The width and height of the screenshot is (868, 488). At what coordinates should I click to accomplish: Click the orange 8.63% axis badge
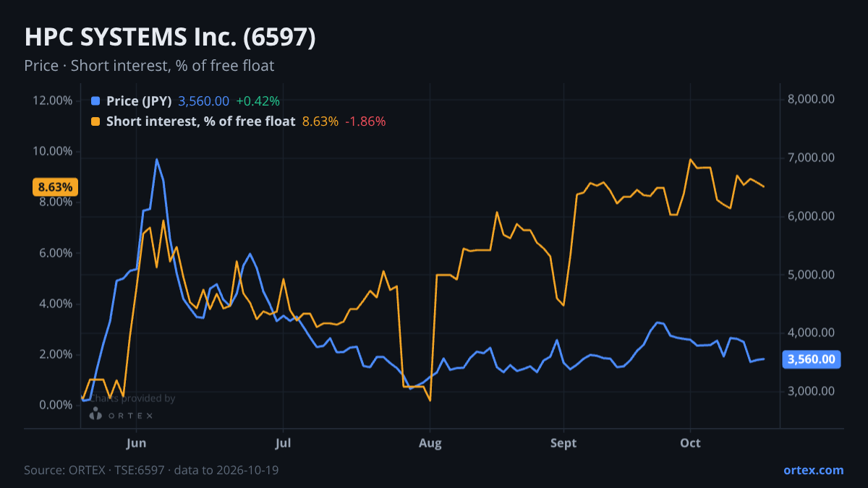(55, 187)
